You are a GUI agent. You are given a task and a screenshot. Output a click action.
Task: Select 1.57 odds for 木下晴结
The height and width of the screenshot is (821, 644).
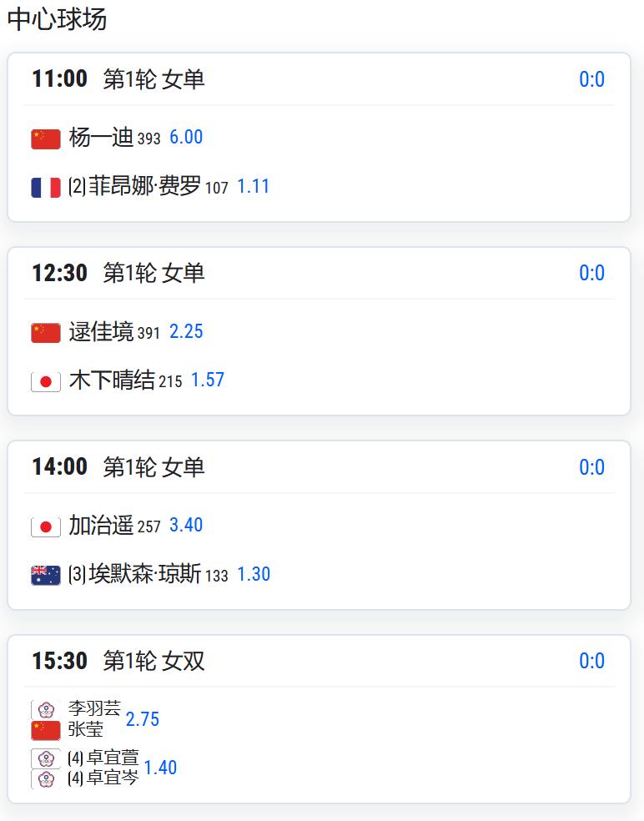point(208,380)
